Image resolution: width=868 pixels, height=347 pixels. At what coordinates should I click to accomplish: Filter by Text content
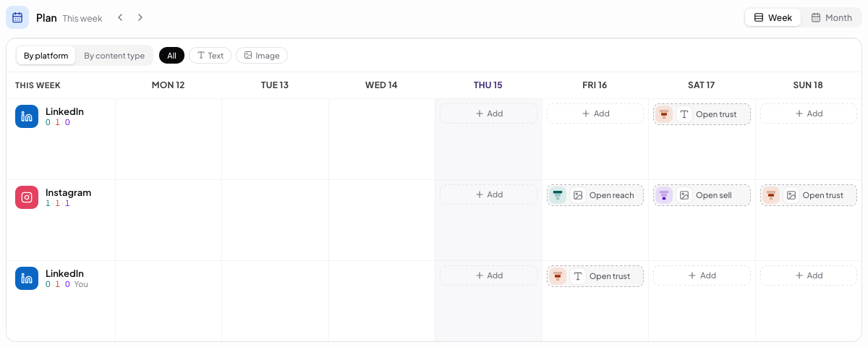pos(210,56)
